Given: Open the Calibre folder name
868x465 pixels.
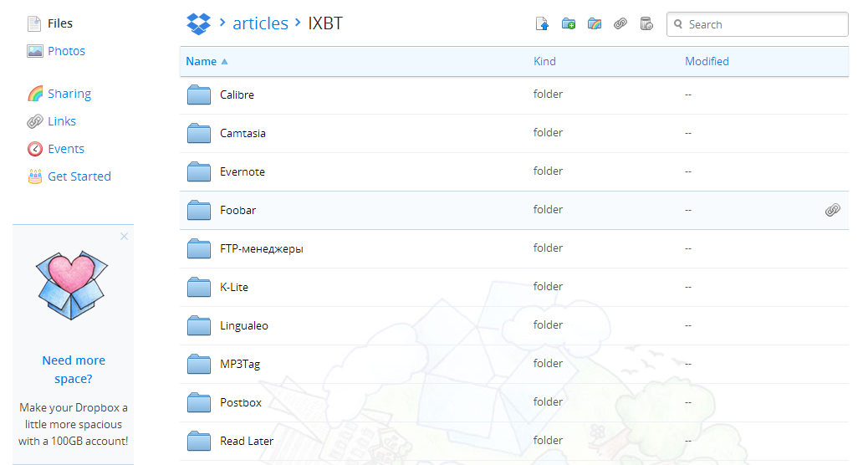Looking at the screenshot, I should click(237, 95).
